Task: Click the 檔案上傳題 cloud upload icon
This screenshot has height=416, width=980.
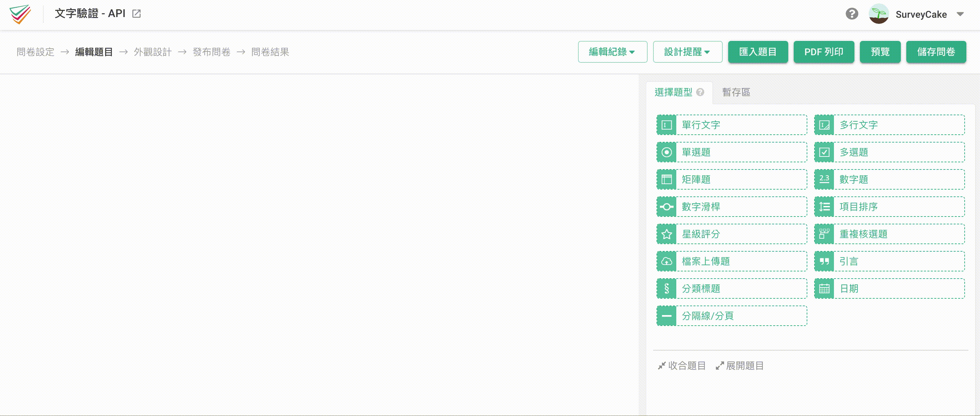Action: 666,261
